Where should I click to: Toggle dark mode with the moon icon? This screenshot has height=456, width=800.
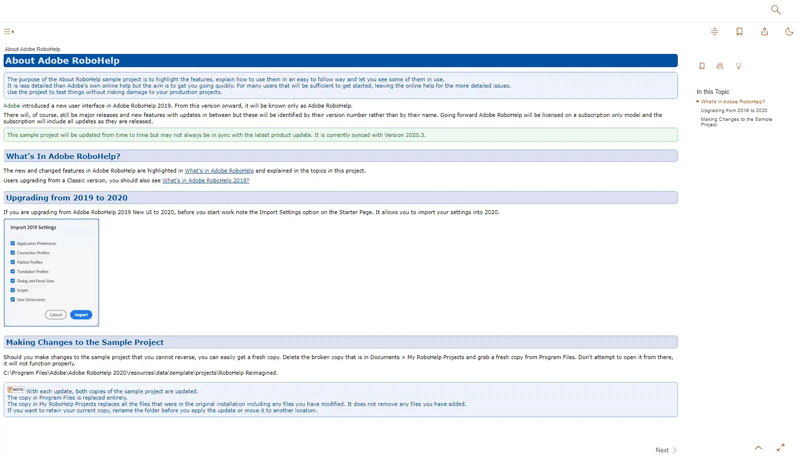click(x=789, y=32)
